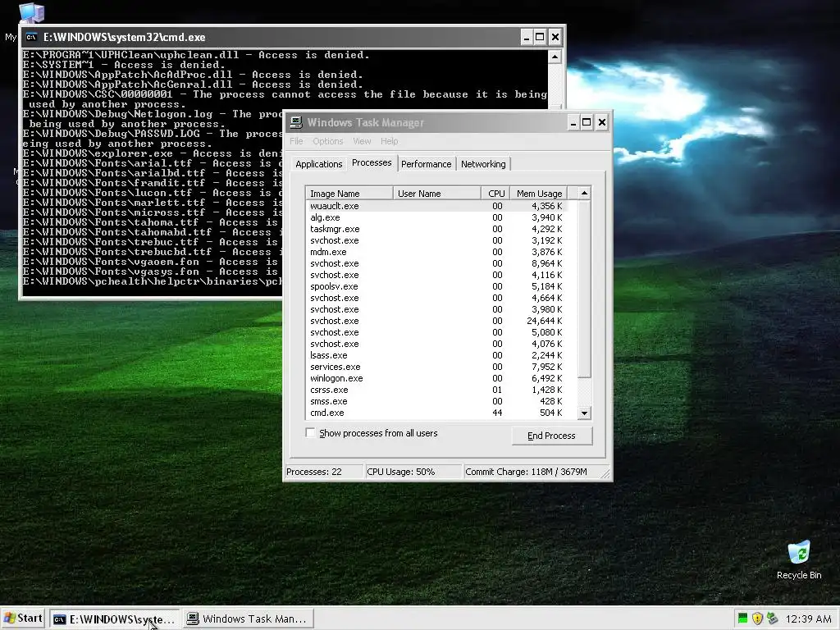This screenshot has width=840, height=630.
Task: Sort by User Name column header
Action: point(436,194)
